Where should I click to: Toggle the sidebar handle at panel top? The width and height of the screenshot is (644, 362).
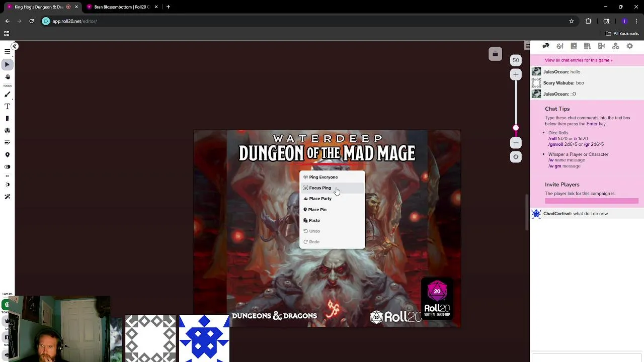(527, 46)
